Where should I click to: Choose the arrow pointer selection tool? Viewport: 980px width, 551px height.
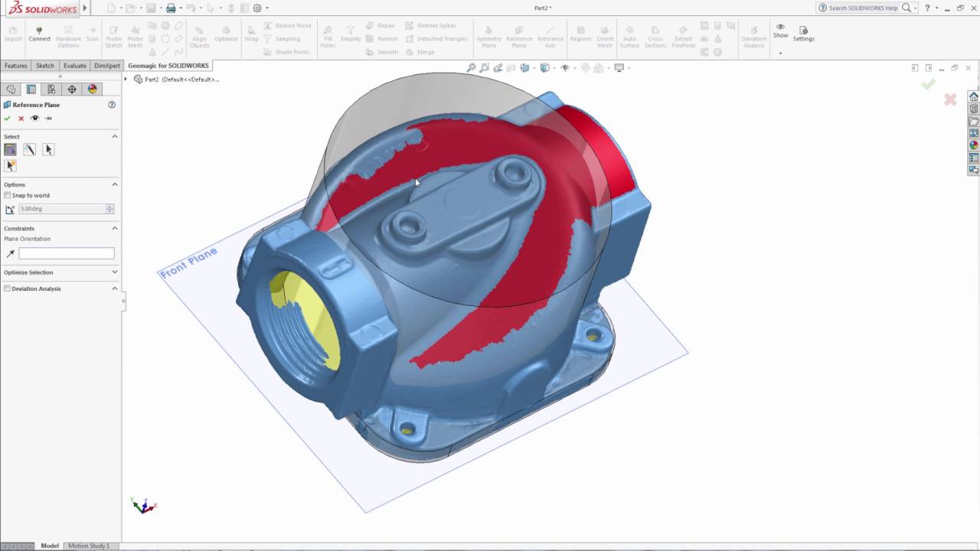click(48, 150)
